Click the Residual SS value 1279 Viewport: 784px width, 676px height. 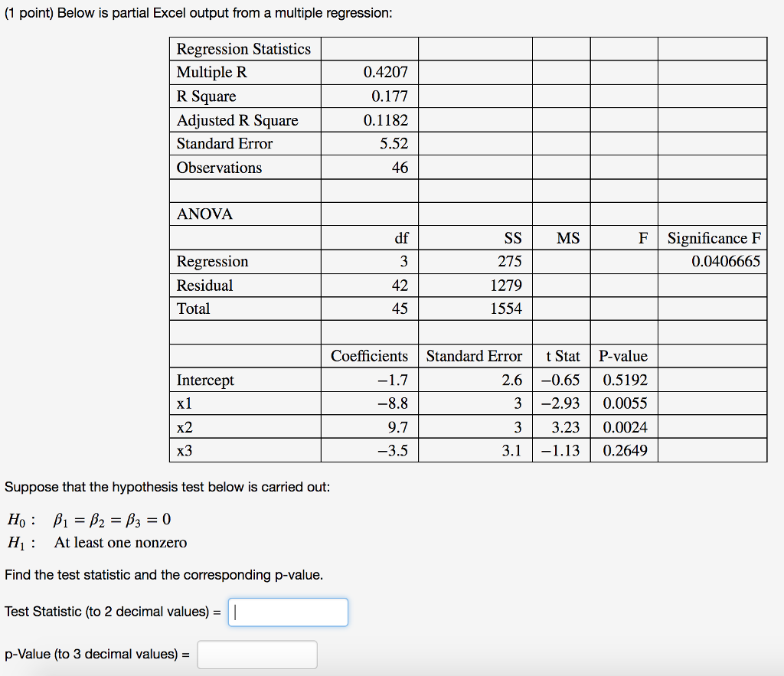508,285
